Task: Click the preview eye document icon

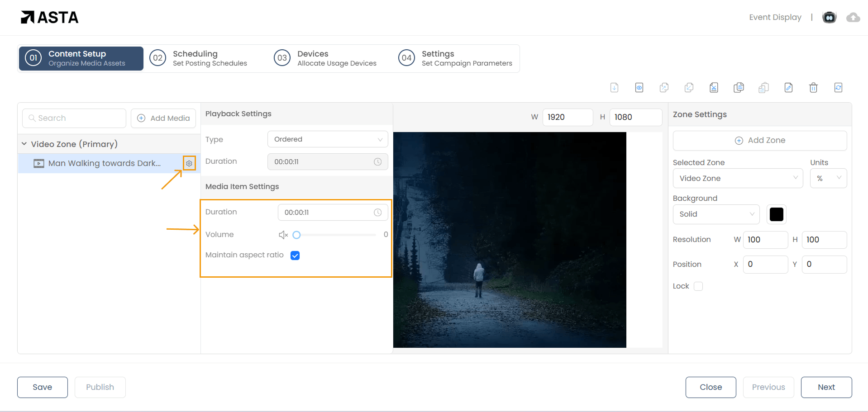Action: 639,88
